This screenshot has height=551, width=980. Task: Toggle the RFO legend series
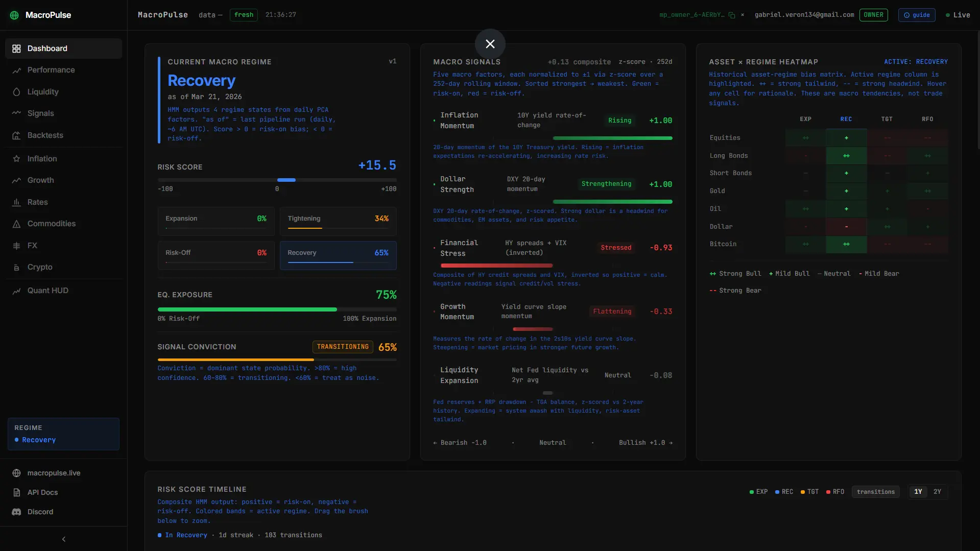835,492
